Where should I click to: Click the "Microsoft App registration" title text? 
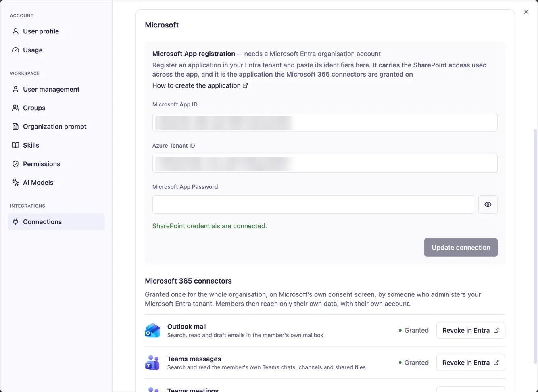point(194,54)
